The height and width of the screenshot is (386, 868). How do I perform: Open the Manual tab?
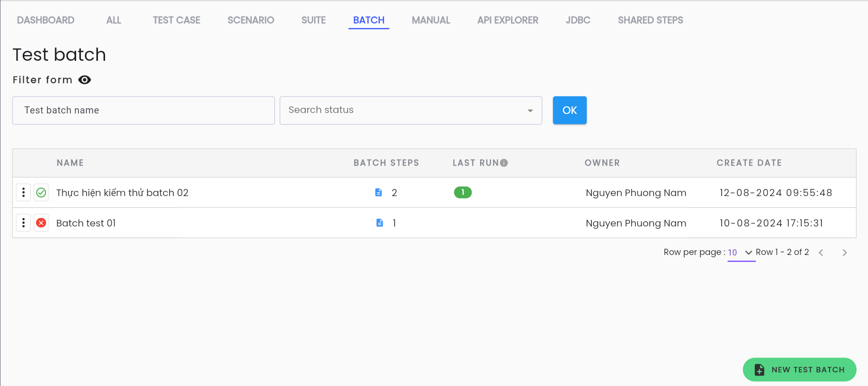[x=431, y=20]
